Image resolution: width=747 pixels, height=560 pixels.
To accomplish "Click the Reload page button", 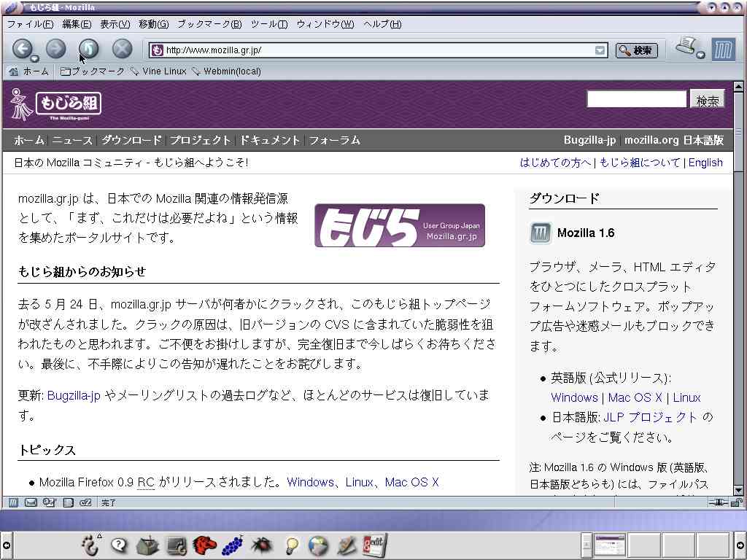I will tap(88, 49).
